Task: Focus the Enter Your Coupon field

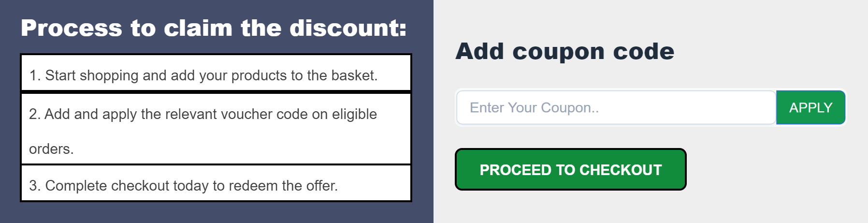Action: tap(616, 107)
